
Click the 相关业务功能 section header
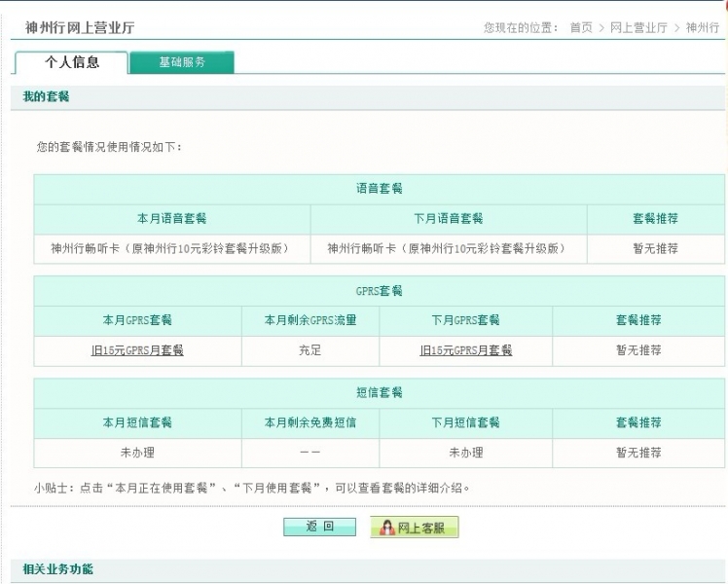pos(58,568)
